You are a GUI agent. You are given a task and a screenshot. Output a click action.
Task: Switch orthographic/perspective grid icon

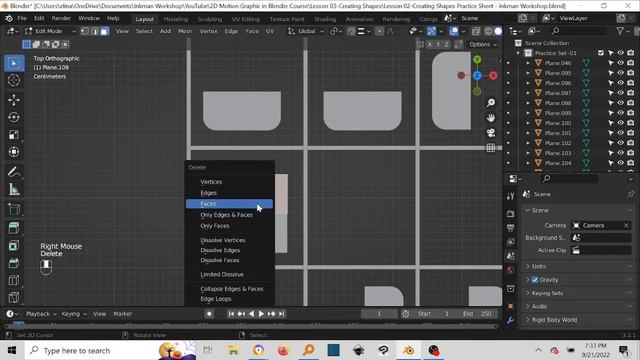pos(491,148)
